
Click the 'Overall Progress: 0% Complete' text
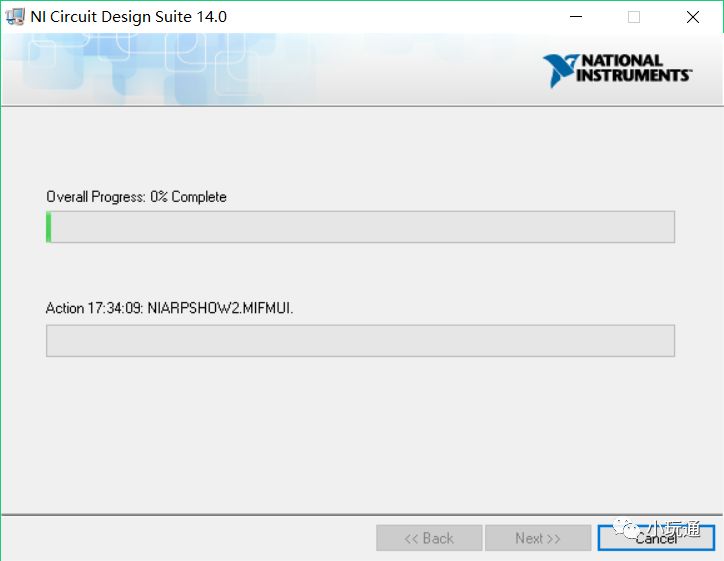[x=136, y=197]
